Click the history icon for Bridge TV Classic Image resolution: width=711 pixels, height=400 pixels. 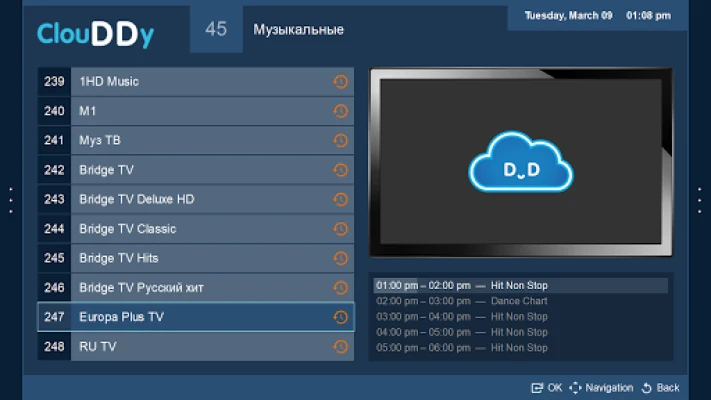(340, 229)
